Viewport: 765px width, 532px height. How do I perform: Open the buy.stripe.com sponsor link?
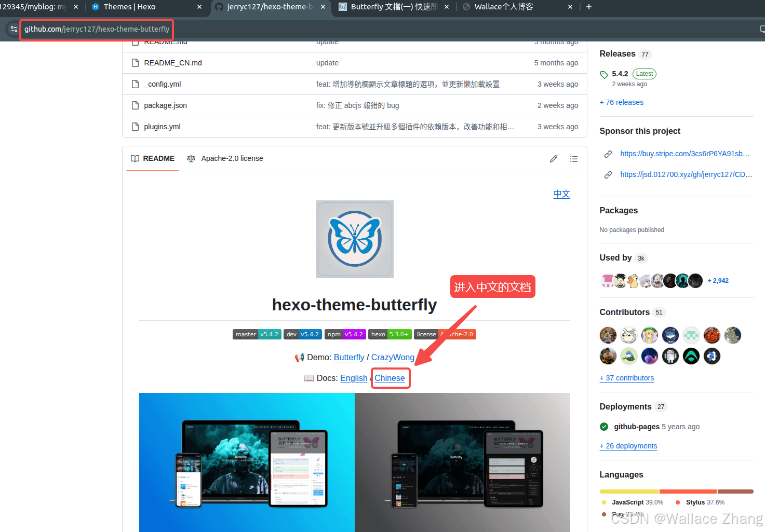(685, 154)
